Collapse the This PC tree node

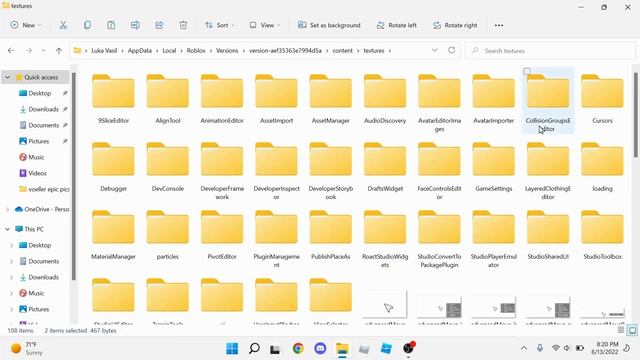point(7,229)
